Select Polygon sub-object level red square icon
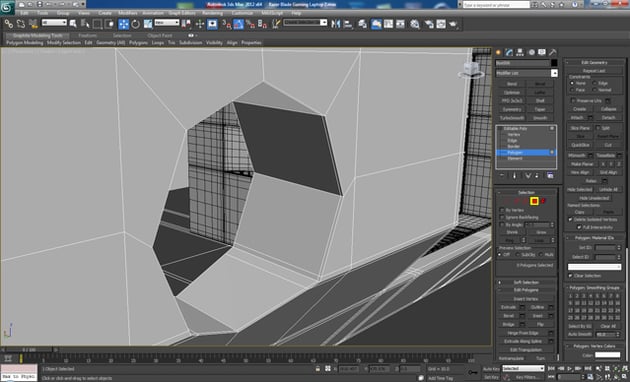Screen dimensions: 630x382 (534, 201)
